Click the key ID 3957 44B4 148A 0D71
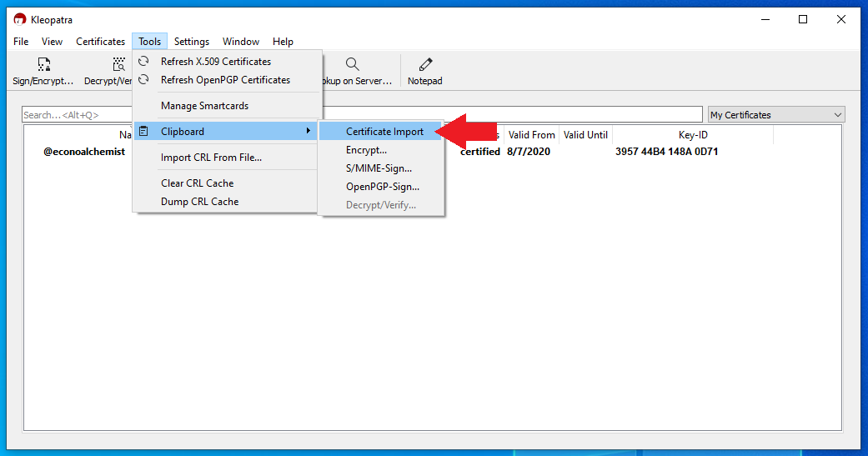 tap(666, 152)
